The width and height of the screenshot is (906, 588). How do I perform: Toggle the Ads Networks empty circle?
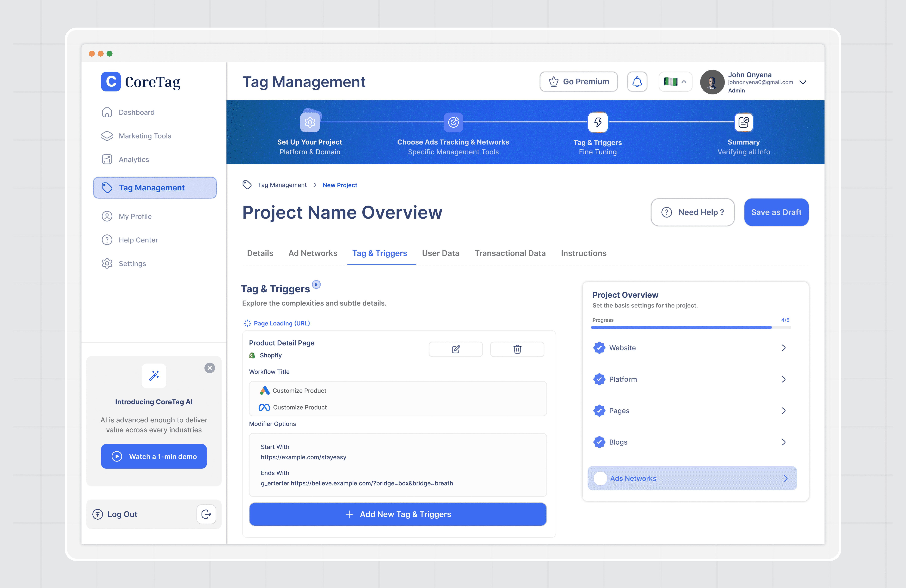(x=600, y=478)
